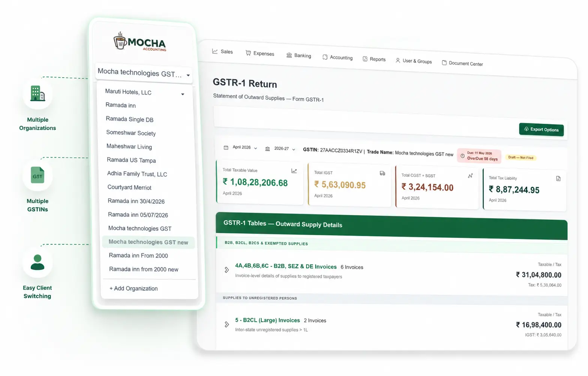588x376 pixels.
Task: Select Ramada Single DB organization
Action: (129, 119)
